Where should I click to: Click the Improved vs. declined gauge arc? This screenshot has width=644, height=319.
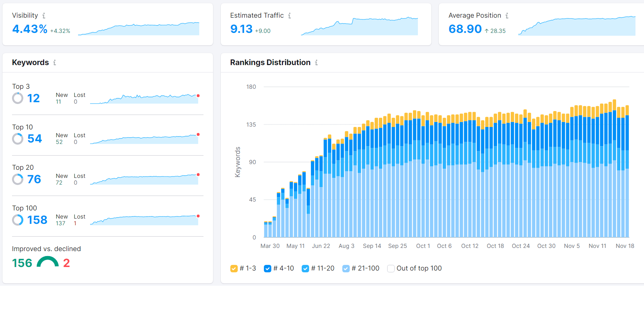point(48,262)
